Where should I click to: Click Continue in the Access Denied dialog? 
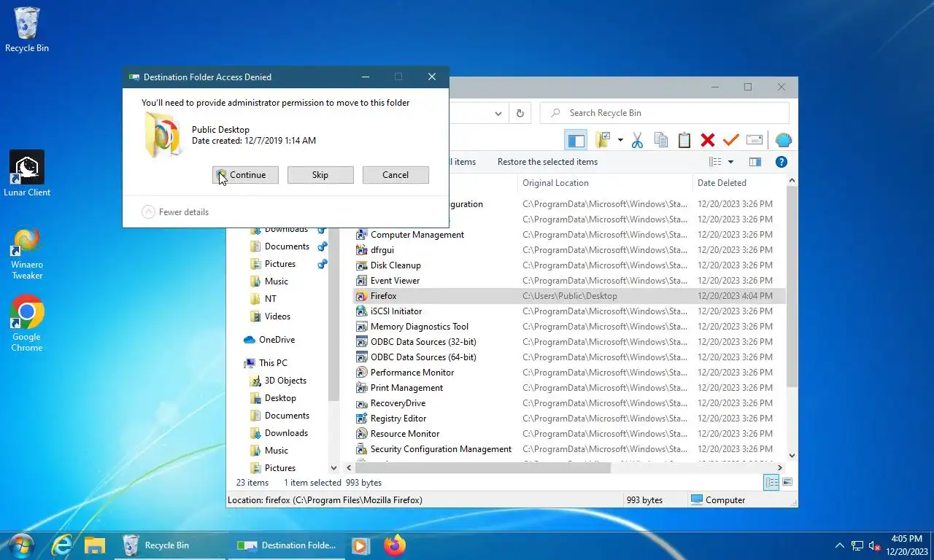[x=245, y=175]
